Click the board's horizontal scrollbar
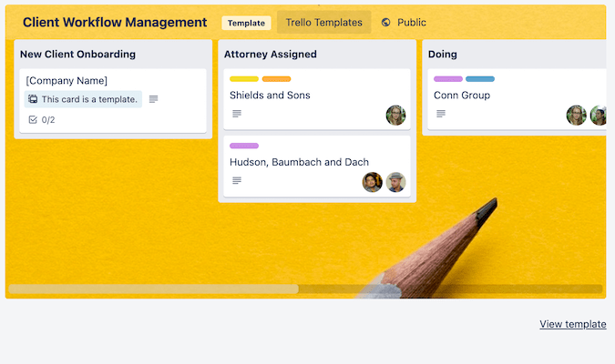 click(153, 289)
